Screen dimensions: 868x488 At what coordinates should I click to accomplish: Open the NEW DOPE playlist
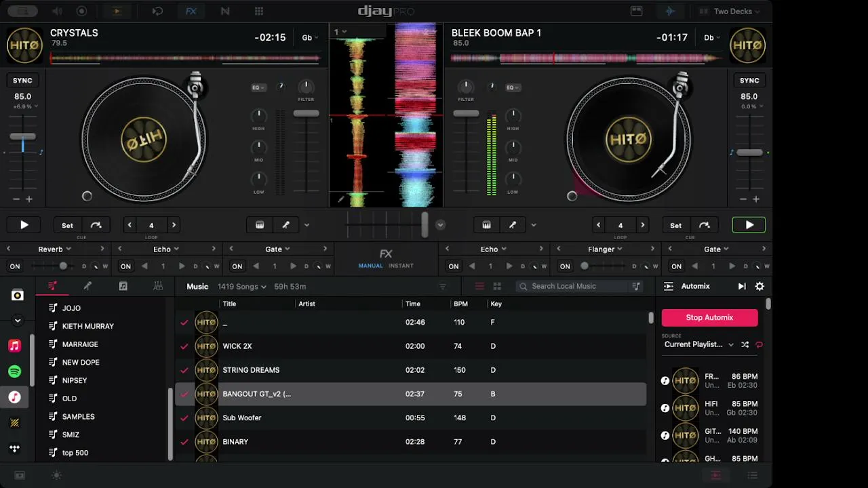[81, 363]
